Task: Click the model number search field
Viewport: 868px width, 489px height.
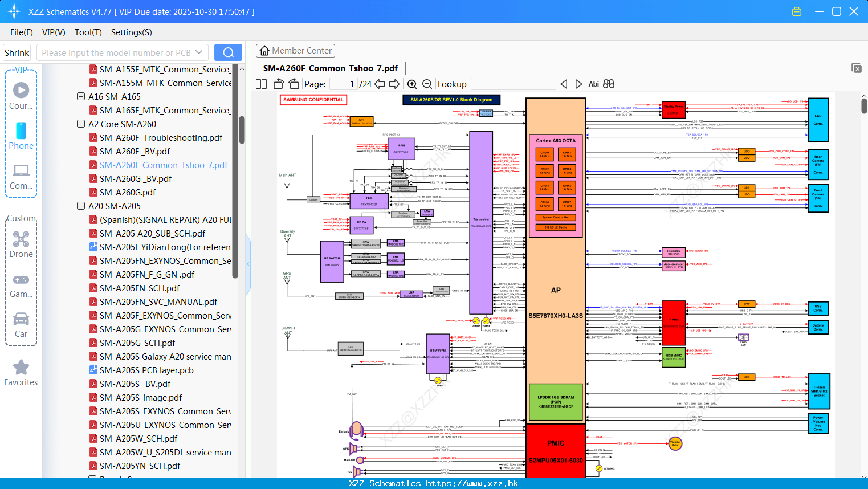Action: click(x=116, y=52)
